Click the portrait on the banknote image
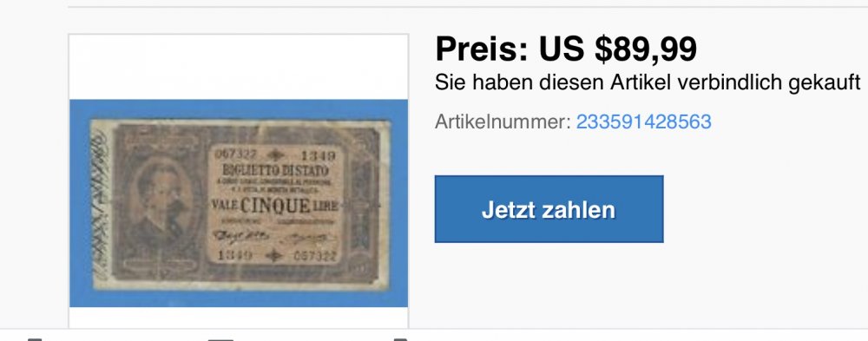Screen dimensions: 868x341 point(161,201)
